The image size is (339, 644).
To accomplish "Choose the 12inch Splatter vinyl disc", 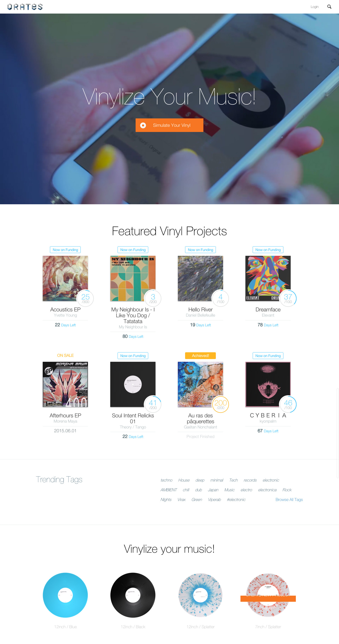I will 200,595.
